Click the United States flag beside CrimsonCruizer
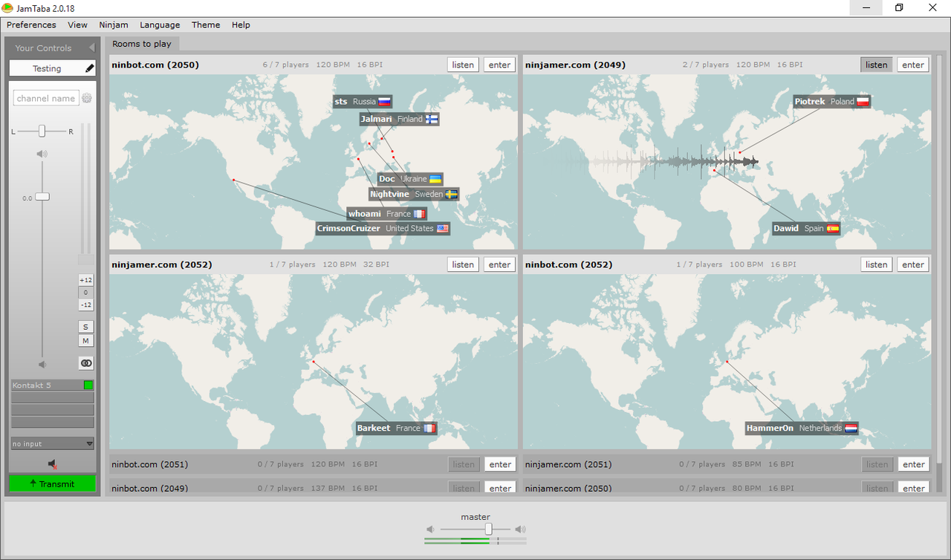 coord(443,229)
